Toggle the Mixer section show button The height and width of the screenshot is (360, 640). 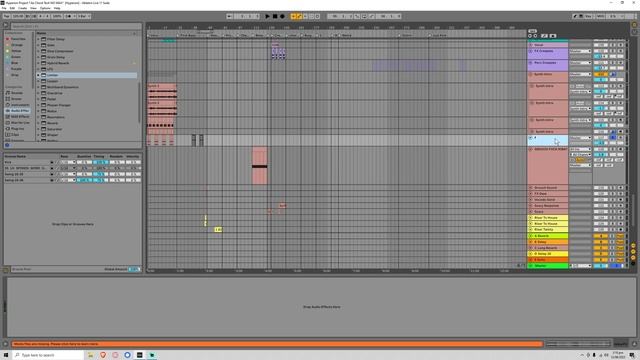click(x=633, y=258)
